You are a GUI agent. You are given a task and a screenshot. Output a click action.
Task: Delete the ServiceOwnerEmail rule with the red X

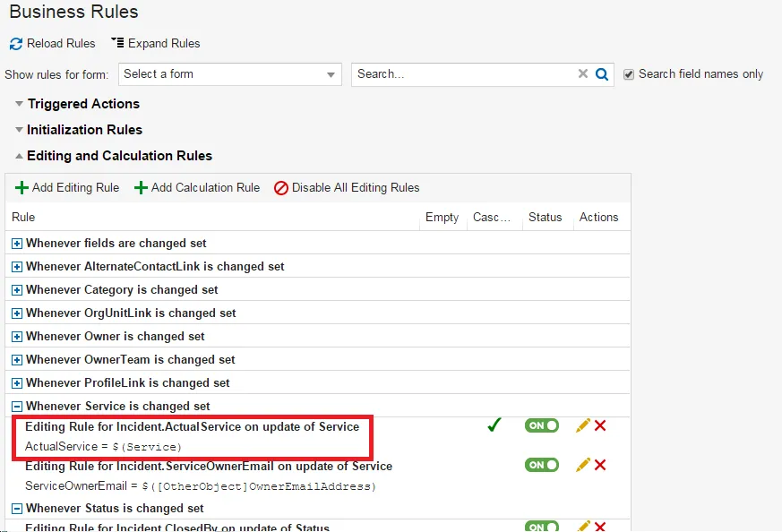[600, 465]
